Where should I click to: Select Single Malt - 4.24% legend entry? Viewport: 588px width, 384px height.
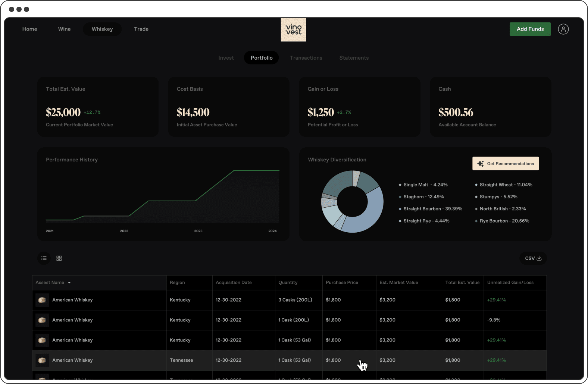tap(423, 185)
